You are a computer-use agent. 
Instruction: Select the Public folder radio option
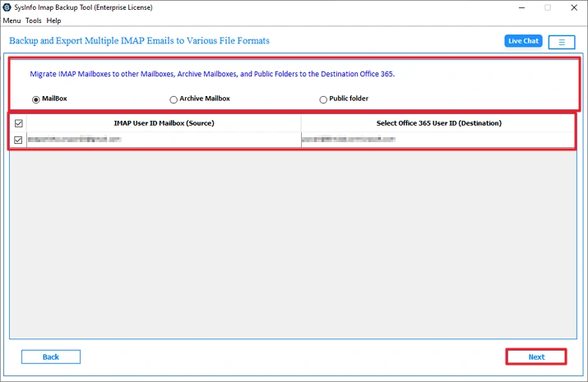coord(323,99)
